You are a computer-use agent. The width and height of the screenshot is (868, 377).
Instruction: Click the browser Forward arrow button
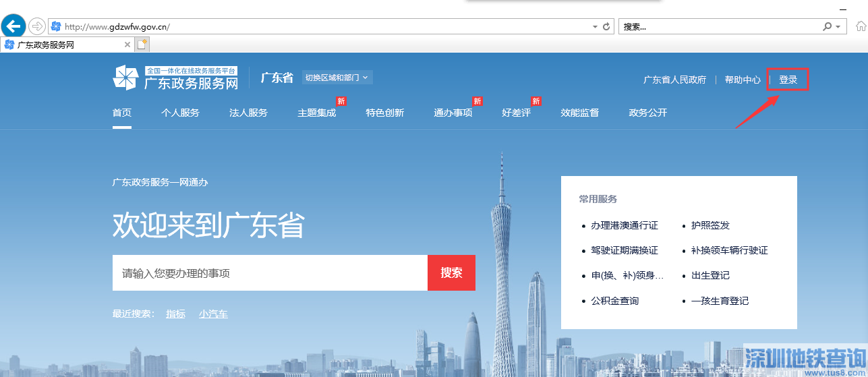36,26
